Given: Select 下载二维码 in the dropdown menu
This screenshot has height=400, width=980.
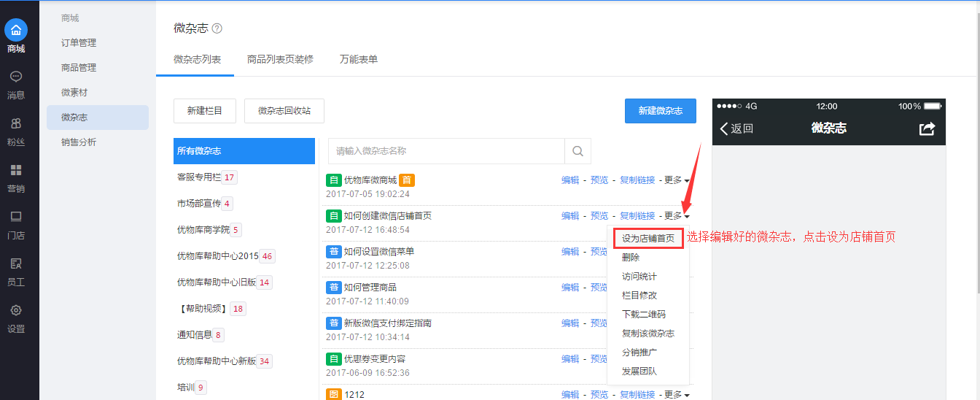Looking at the screenshot, I should [x=643, y=315].
